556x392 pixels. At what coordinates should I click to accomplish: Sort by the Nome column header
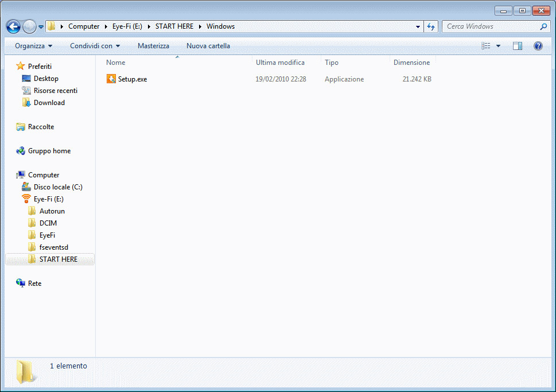coord(115,63)
